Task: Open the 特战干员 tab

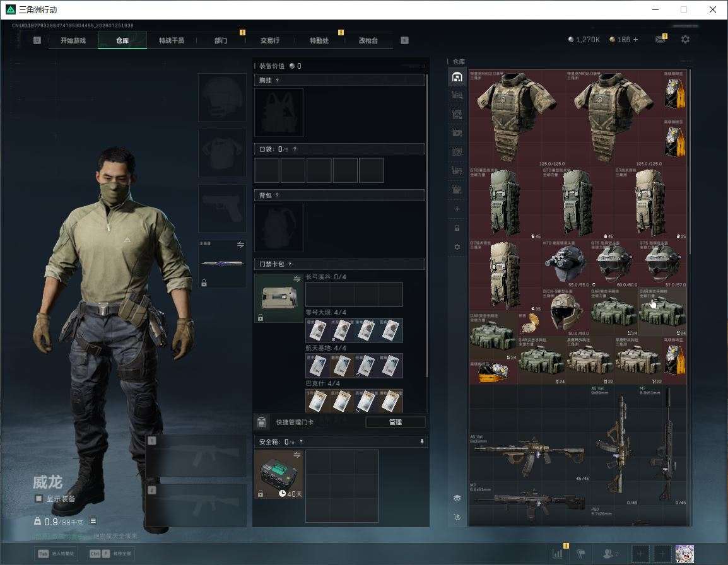Action: 172,40
